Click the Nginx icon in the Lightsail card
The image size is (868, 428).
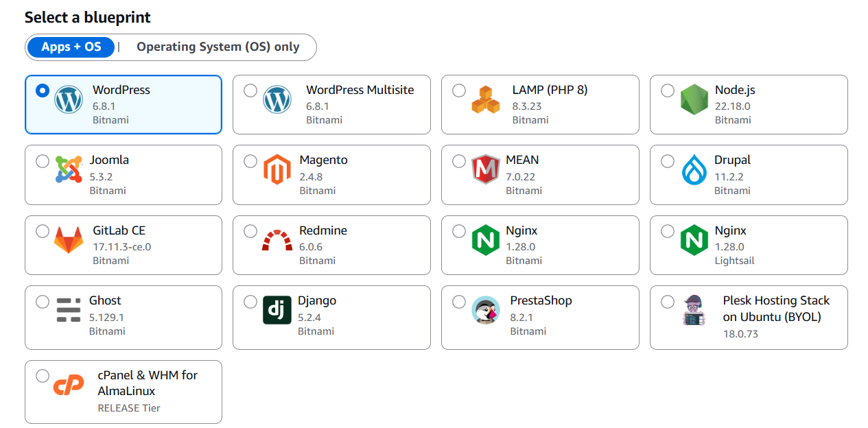(x=694, y=240)
